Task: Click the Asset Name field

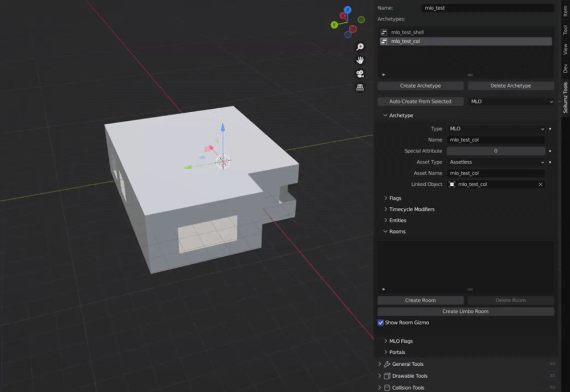Action: [x=496, y=174]
